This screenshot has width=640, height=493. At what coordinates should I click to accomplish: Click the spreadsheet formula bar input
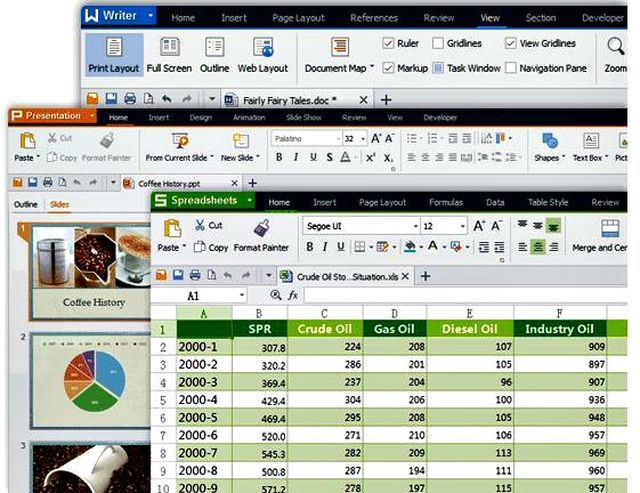coord(465,295)
